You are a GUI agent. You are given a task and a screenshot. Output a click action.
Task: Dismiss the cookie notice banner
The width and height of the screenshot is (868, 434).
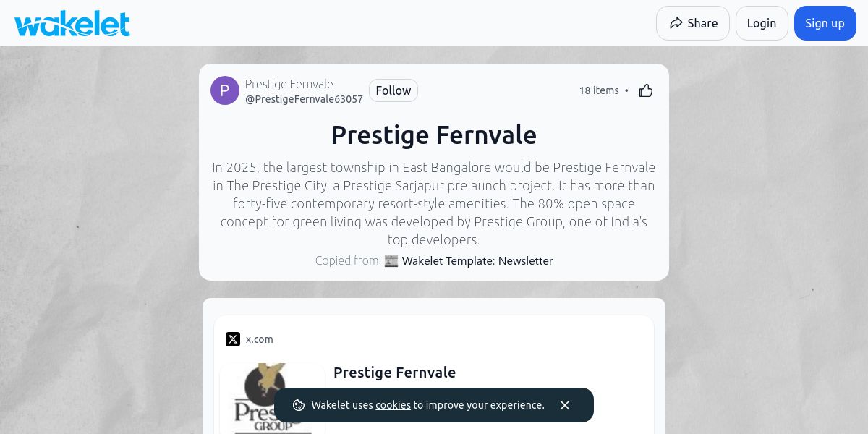[565, 405]
